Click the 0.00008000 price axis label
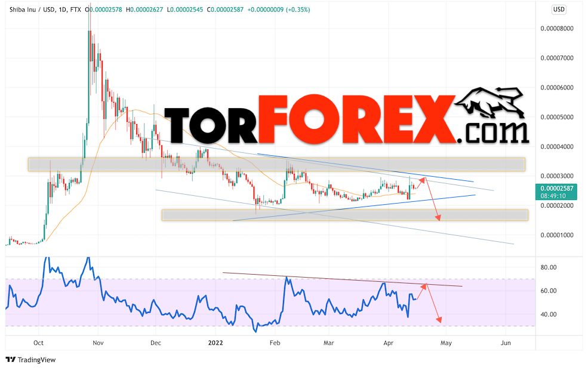 pos(557,29)
